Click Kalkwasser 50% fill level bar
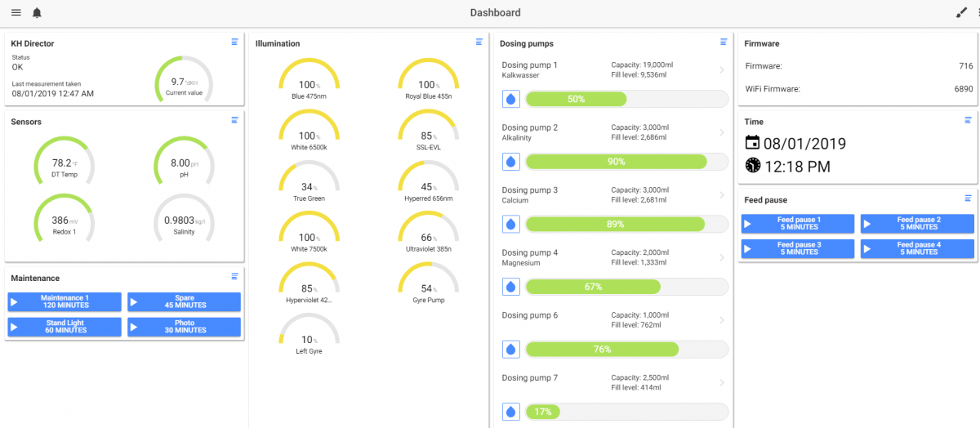Viewport: 980px width, 428px height. point(626,99)
